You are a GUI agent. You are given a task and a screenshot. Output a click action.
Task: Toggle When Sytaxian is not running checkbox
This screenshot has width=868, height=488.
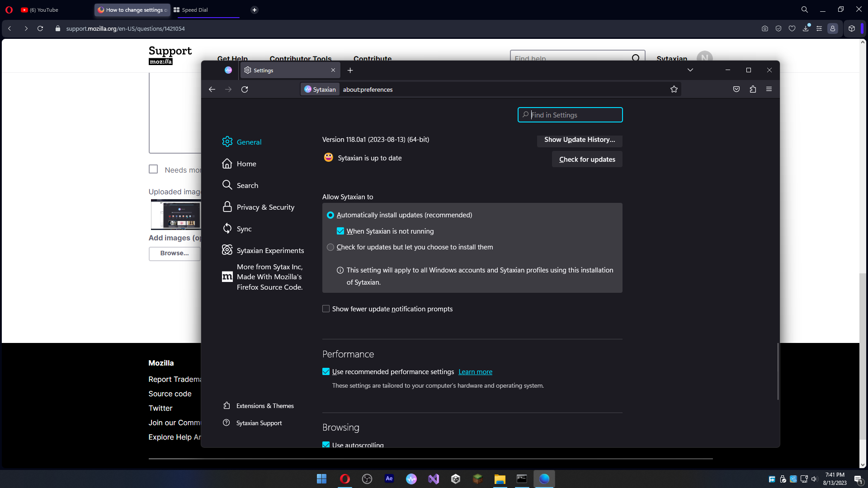(340, 231)
